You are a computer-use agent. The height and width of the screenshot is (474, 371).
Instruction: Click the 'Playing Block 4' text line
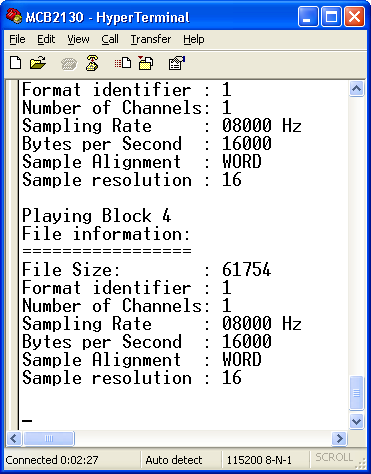point(96,216)
